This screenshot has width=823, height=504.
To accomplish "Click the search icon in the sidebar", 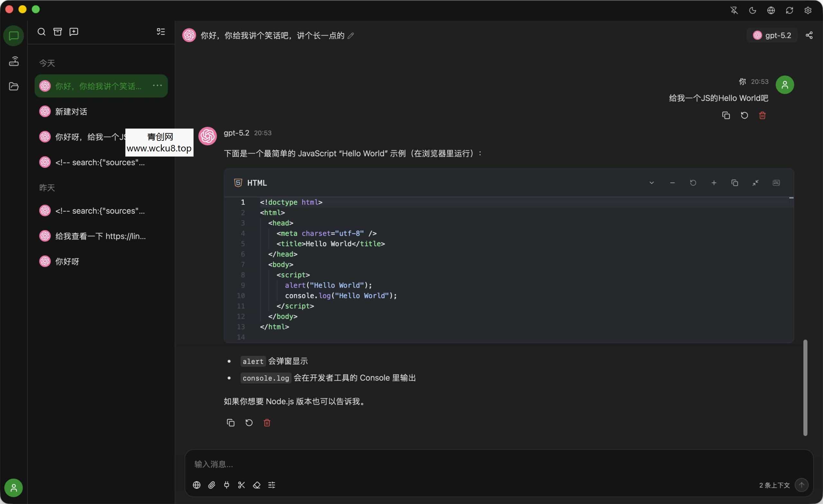I will pyautogui.click(x=41, y=32).
